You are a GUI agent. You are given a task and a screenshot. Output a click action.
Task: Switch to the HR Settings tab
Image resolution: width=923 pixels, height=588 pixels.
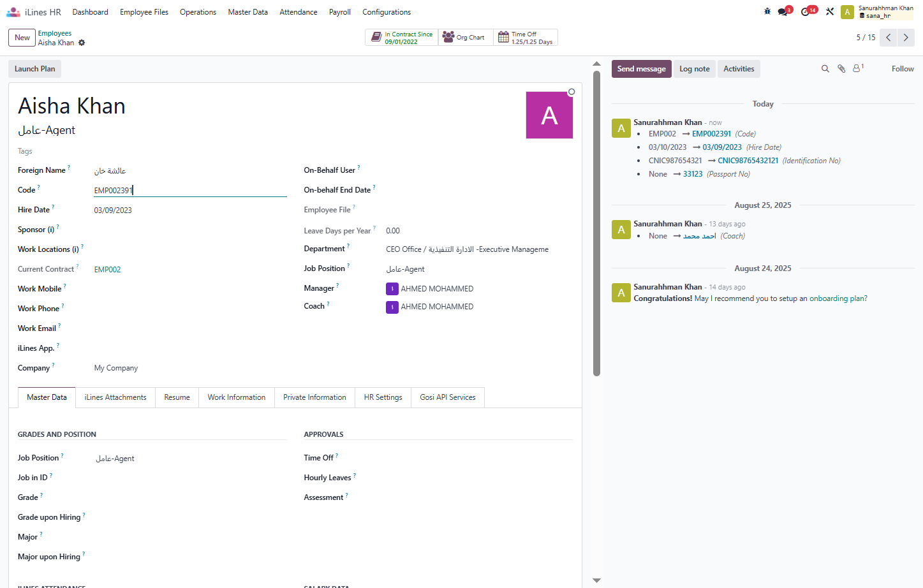pyautogui.click(x=383, y=397)
